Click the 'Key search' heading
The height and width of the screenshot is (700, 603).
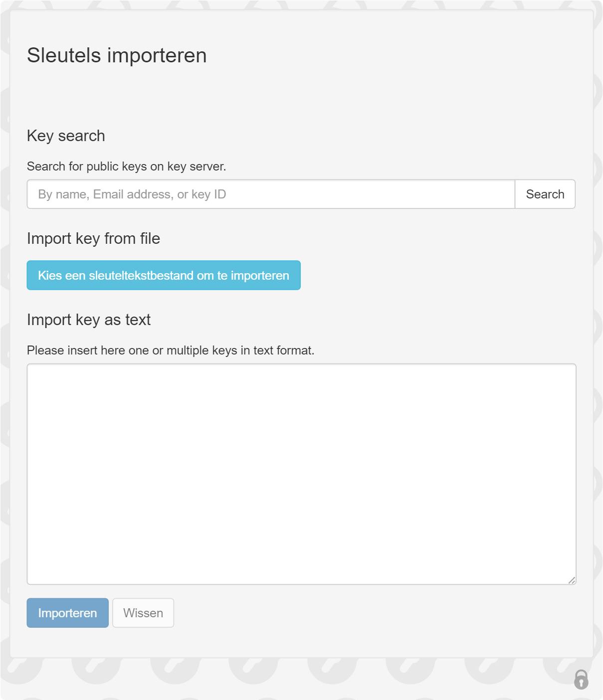[x=66, y=136]
